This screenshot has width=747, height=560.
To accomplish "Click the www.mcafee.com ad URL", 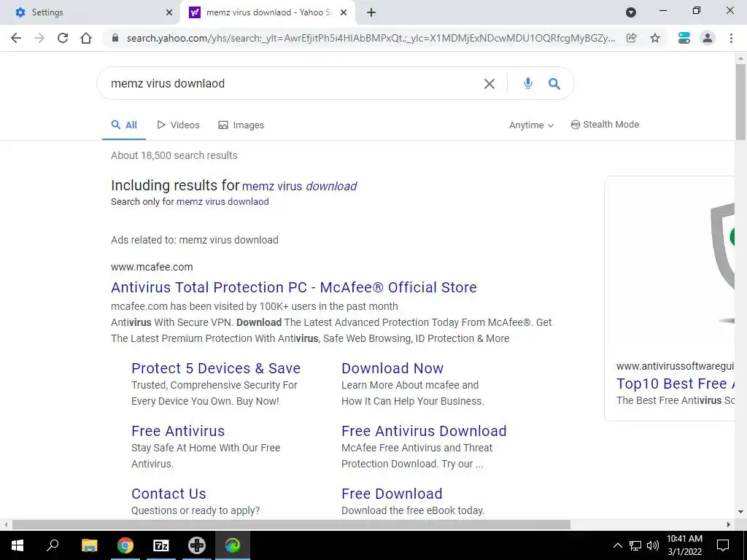I will pos(152,267).
